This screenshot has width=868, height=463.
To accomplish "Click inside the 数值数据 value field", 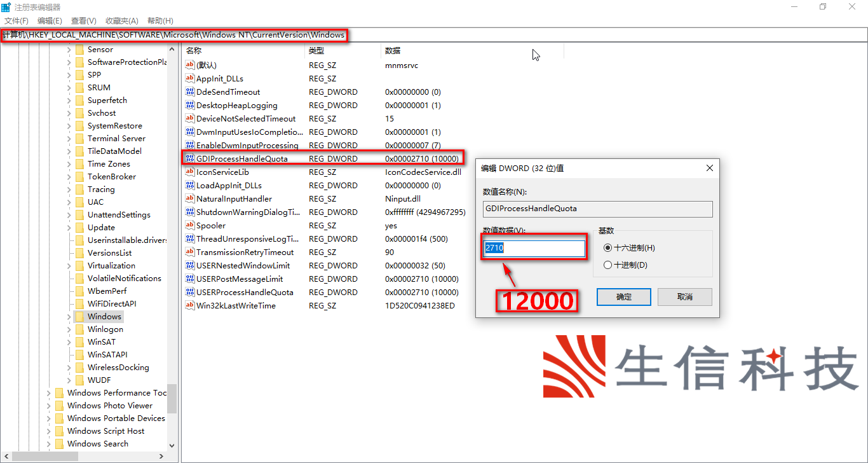I will 533,248.
